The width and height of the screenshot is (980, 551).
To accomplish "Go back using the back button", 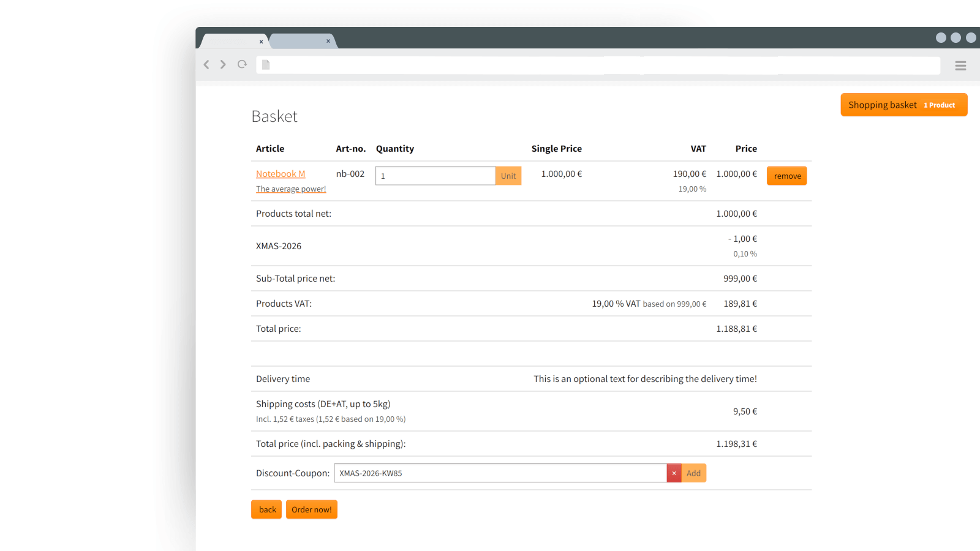I will 266,509.
